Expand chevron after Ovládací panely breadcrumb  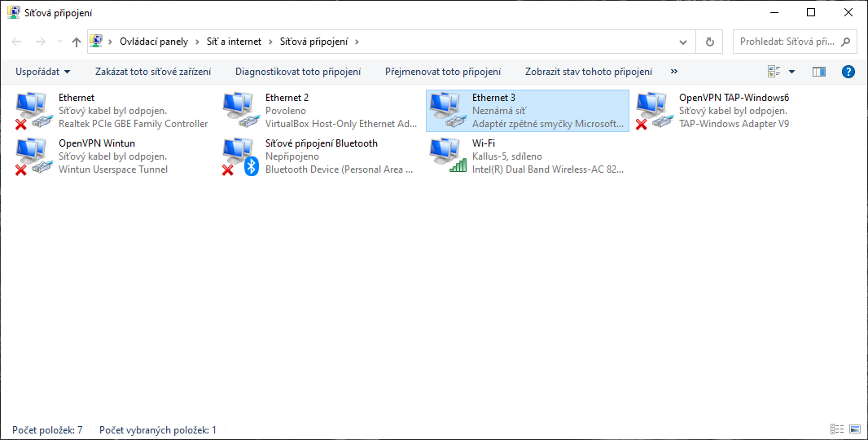tap(196, 42)
